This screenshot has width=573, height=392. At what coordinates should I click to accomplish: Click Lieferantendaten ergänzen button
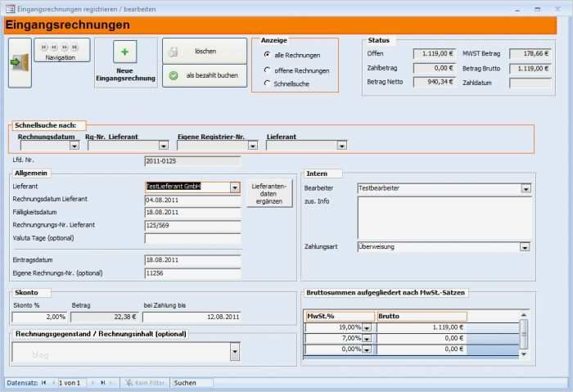[269, 194]
